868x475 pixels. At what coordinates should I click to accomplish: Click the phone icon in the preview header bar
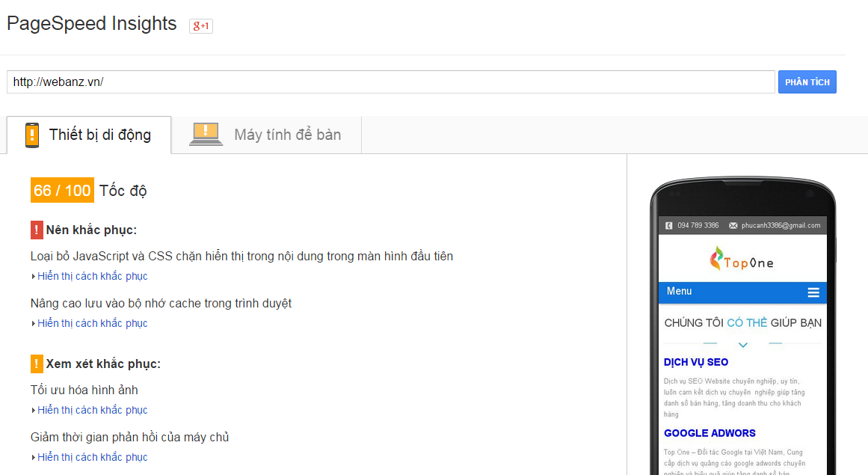670,225
